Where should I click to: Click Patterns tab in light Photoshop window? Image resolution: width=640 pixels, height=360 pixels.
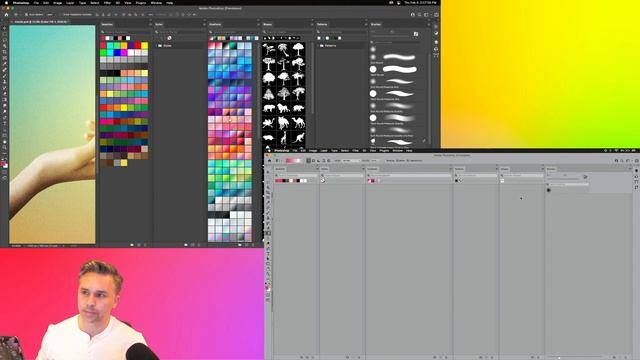[460, 169]
